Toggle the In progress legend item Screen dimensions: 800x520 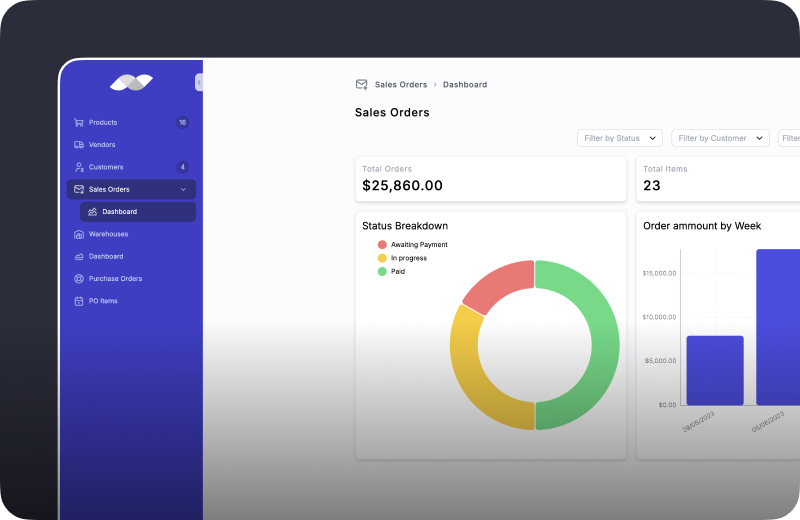pos(402,258)
